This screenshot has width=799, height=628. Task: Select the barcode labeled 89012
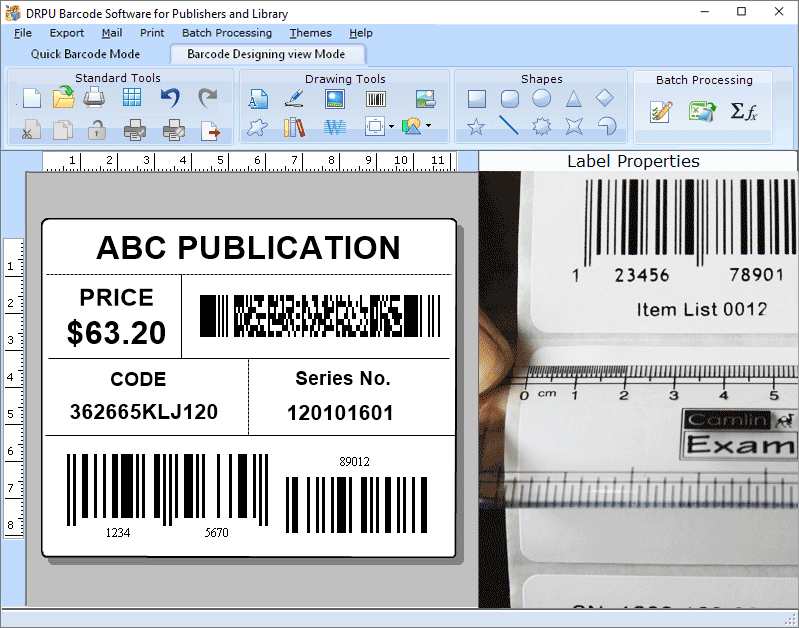pyautogui.click(x=356, y=494)
